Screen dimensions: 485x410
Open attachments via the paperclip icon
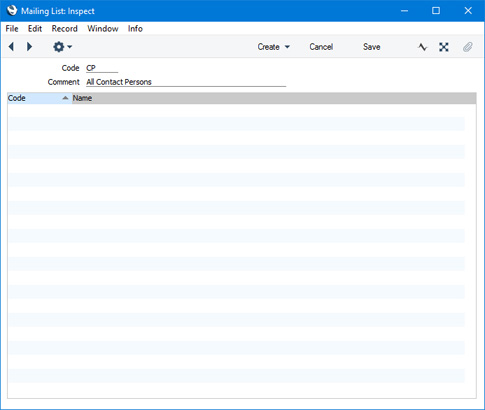468,47
